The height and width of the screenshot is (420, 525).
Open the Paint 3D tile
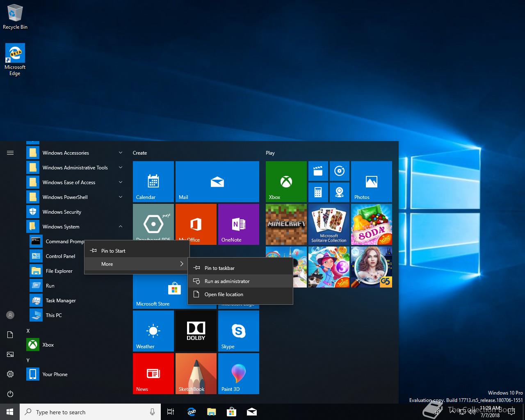[239, 374]
